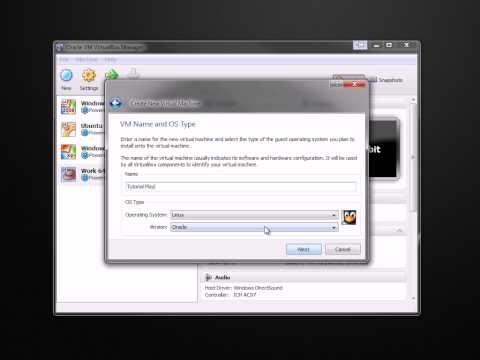Click the Next button in the wizard

(x=304, y=249)
